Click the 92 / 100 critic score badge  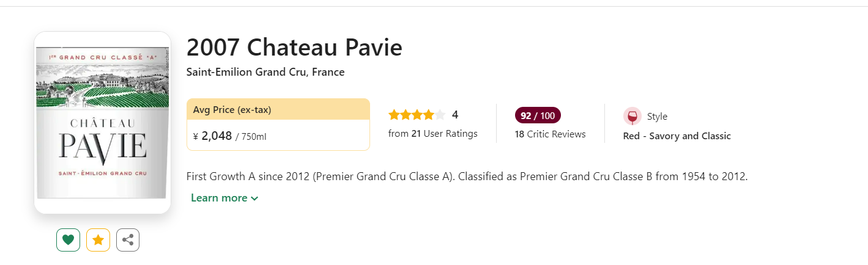538,115
